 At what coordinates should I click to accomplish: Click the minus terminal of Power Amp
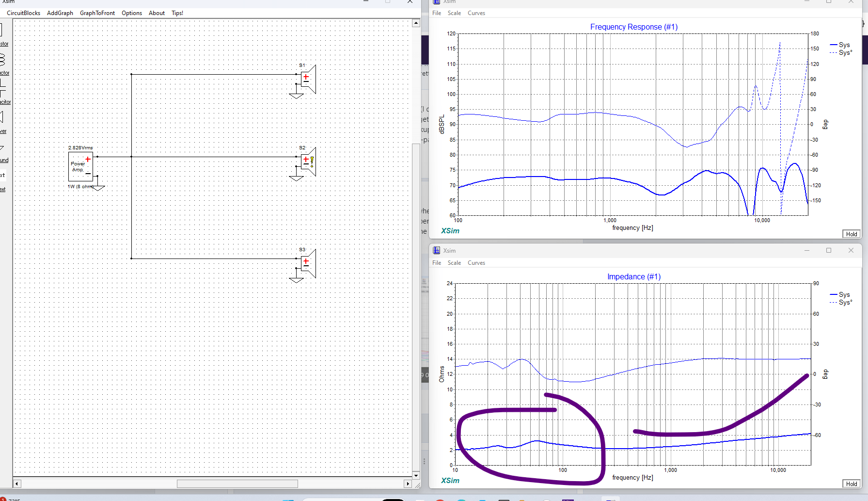click(88, 174)
